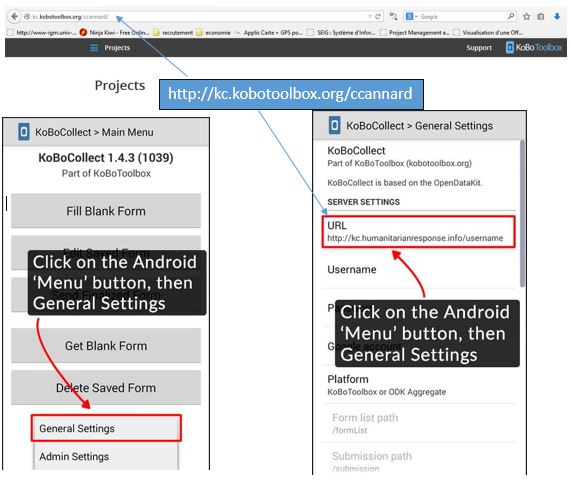Click the KoBoCollect icon in General Settings header
The image size is (571, 483).
pos(335,125)
